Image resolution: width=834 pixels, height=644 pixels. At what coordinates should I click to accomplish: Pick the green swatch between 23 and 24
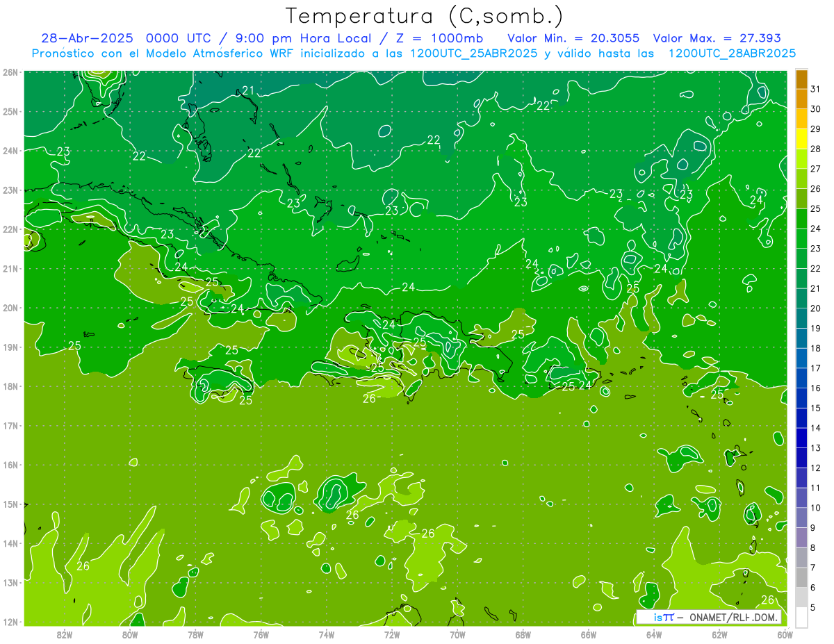pyautogui.click(x=801, y=238)
